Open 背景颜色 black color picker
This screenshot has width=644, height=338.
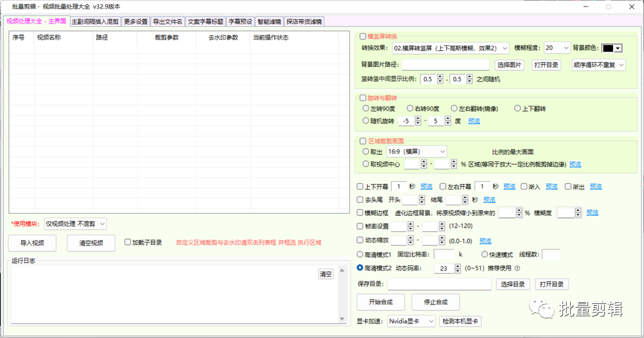click(612, 48)
